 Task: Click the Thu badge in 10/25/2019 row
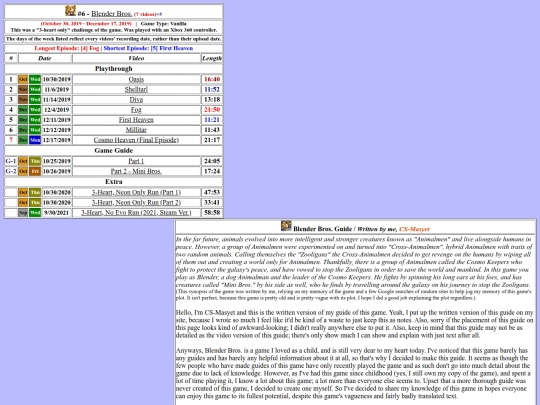pyautogui.click(x=35, y=161)
